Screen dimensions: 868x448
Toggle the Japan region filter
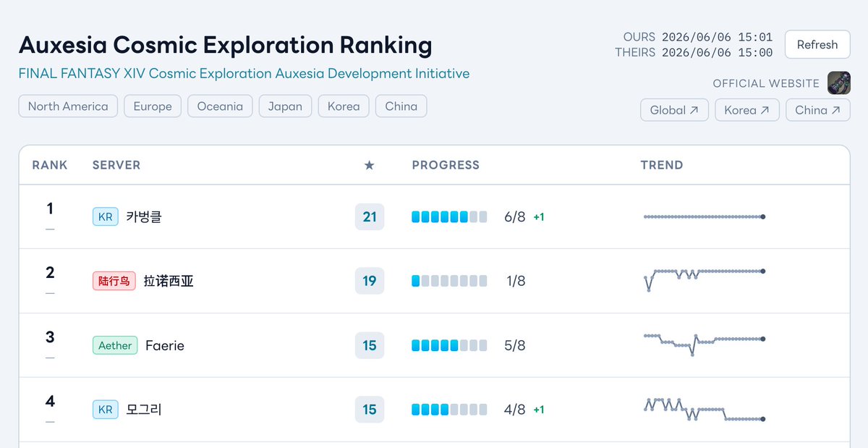(x=285, y=106)
